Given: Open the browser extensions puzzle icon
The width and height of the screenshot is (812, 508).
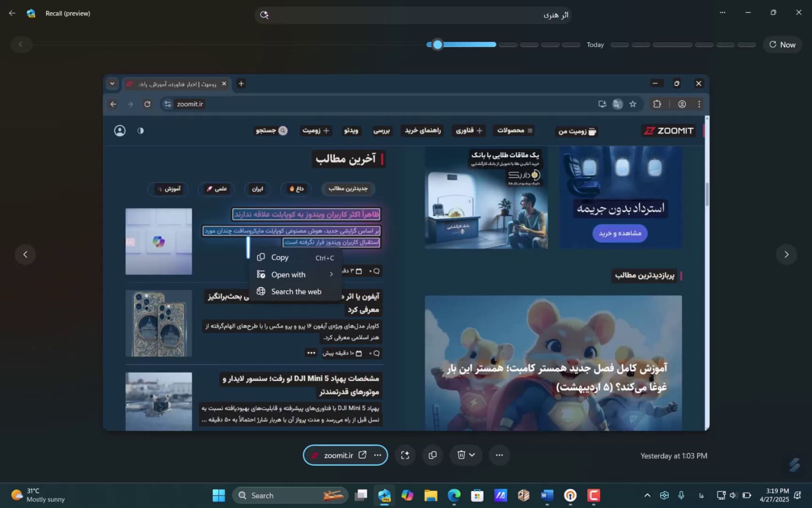Looking at the screenshot, I should point(657,104).
